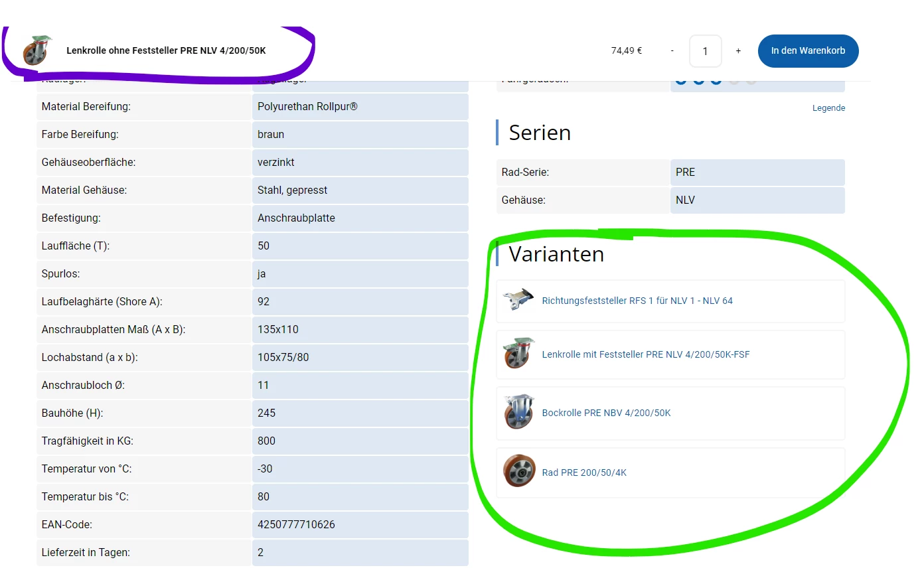Click the Rad-Serie value PRE
The width and height of the screenshot is (924, 580).
685,172
